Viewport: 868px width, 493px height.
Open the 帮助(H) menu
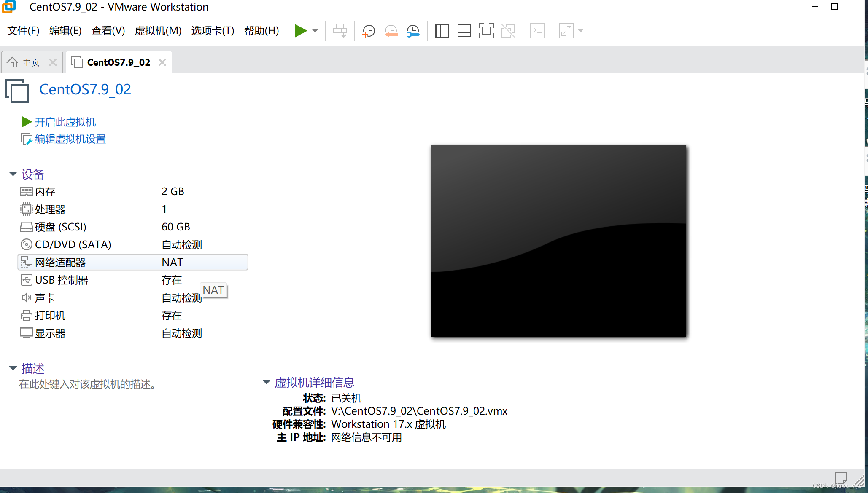click(261, 31)
